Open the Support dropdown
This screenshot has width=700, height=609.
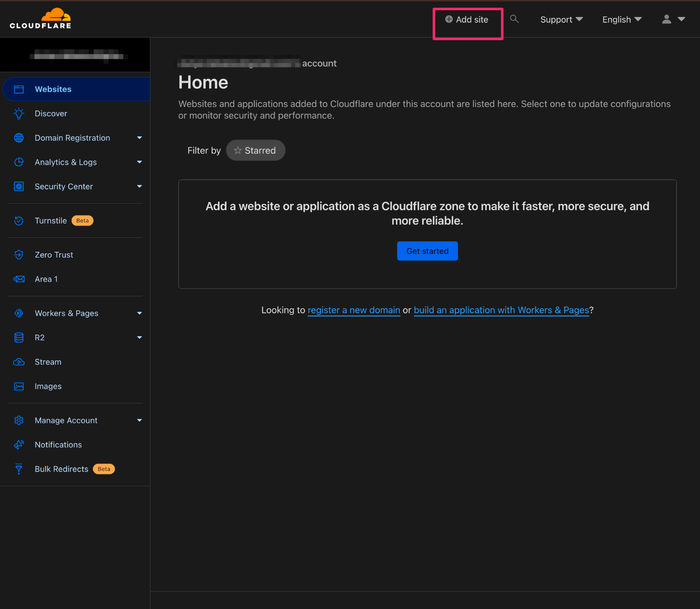pos(561,19)
